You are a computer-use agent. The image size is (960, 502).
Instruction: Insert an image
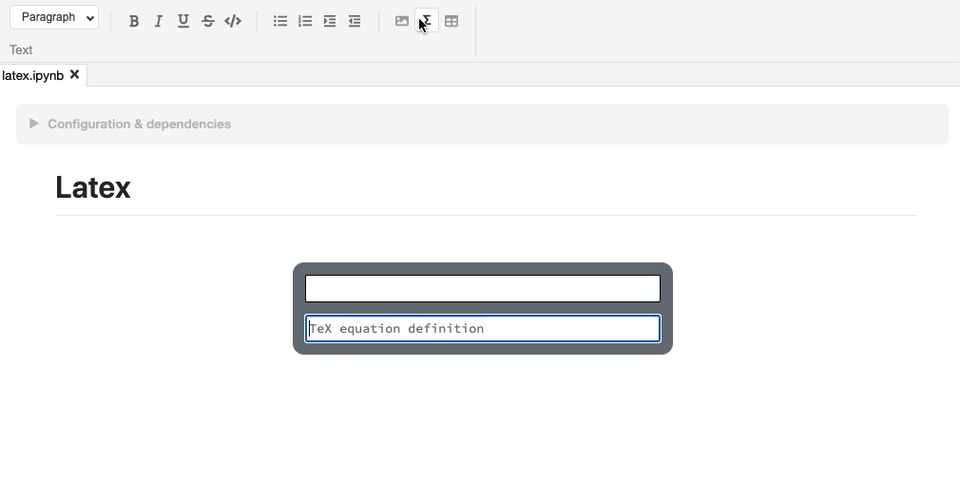click(402, 21)
